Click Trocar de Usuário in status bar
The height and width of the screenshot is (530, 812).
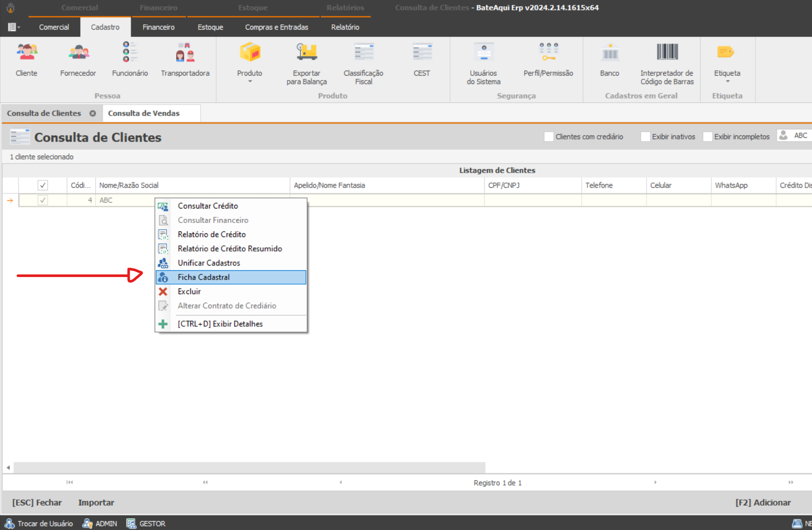click(x=39, y=524)
